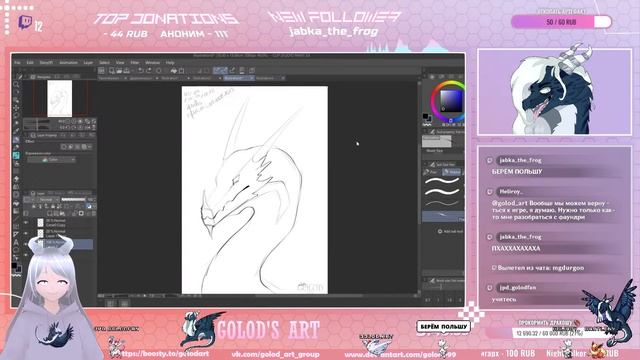This screenshot has width=640, height=360.
Task: Open the File menu
Action: [x=18, y=63]
